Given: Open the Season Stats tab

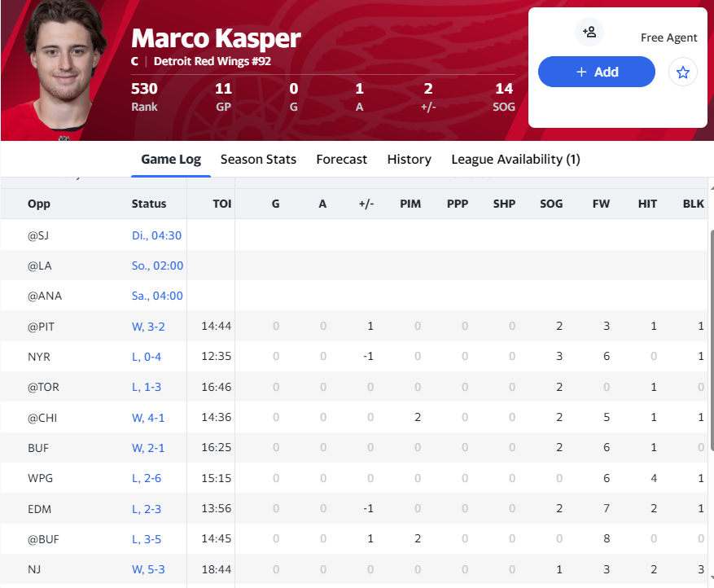Looking at the screenshot, I should coord(258,160).
